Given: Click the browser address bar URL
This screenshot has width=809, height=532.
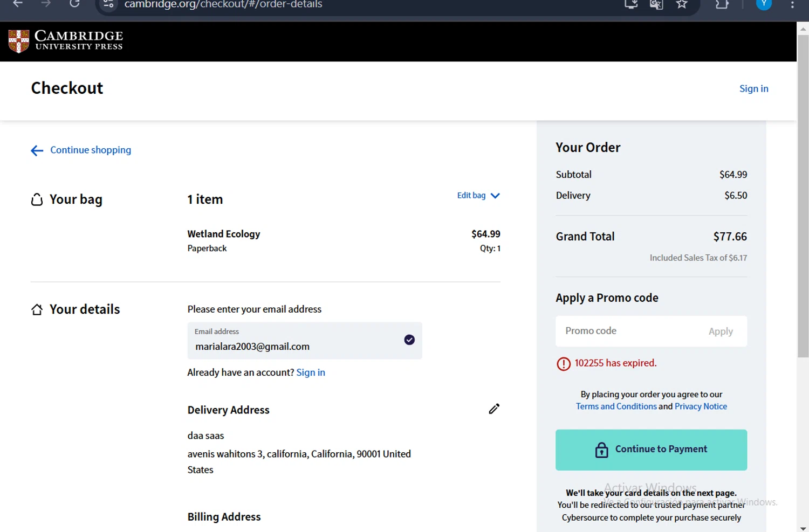Looking at the screenshot, I should [223, 4].
